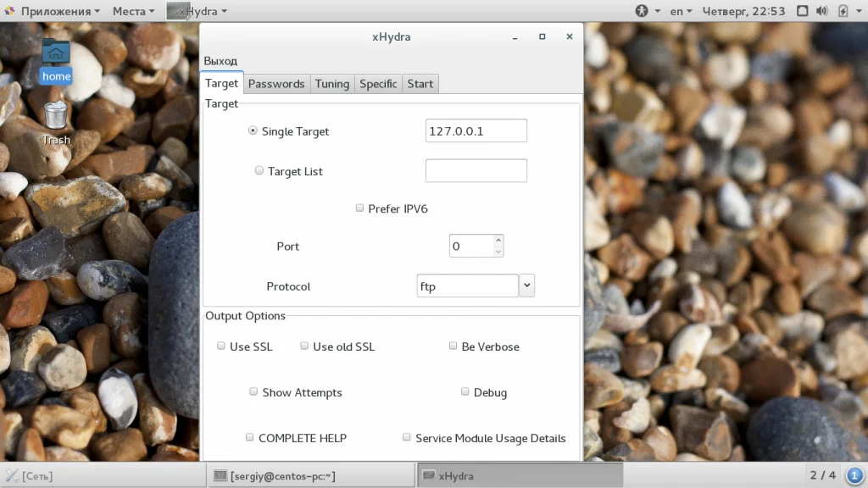Select the Target List radio button

[x=259, y=170]
